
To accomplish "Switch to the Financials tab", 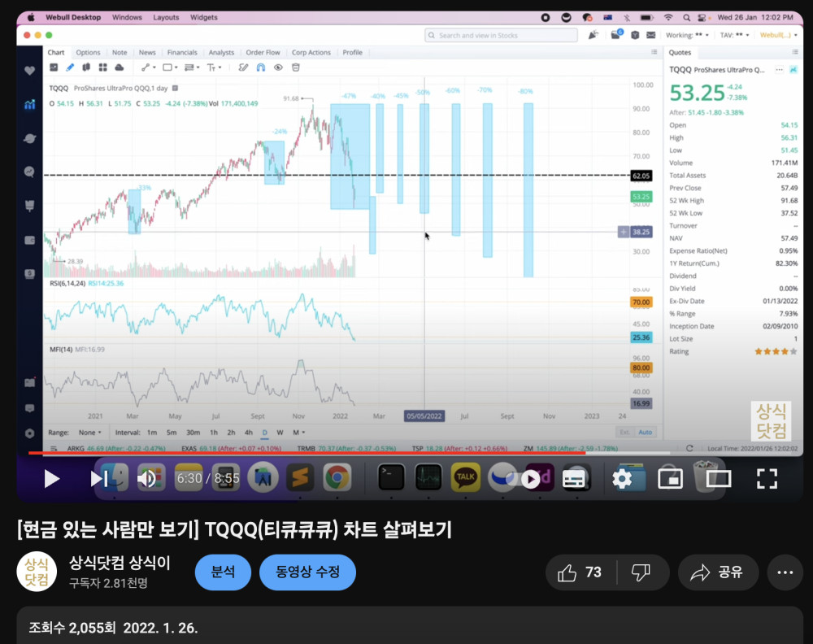I will (x=184, y=51).
